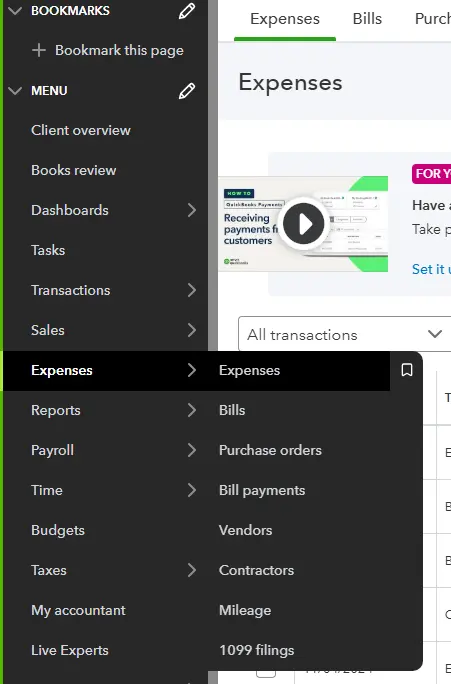Expand the Taxes submenu arrow

point(191,570)
